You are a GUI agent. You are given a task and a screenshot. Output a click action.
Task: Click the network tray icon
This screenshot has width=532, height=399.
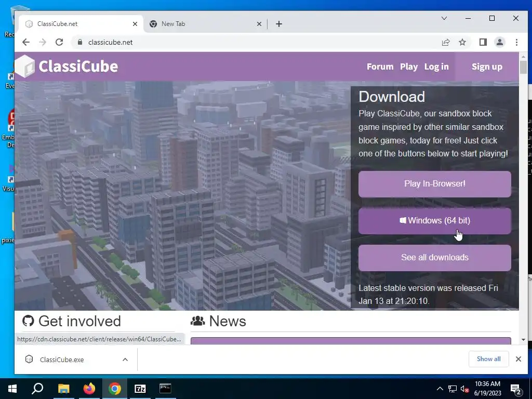(453, 389)
